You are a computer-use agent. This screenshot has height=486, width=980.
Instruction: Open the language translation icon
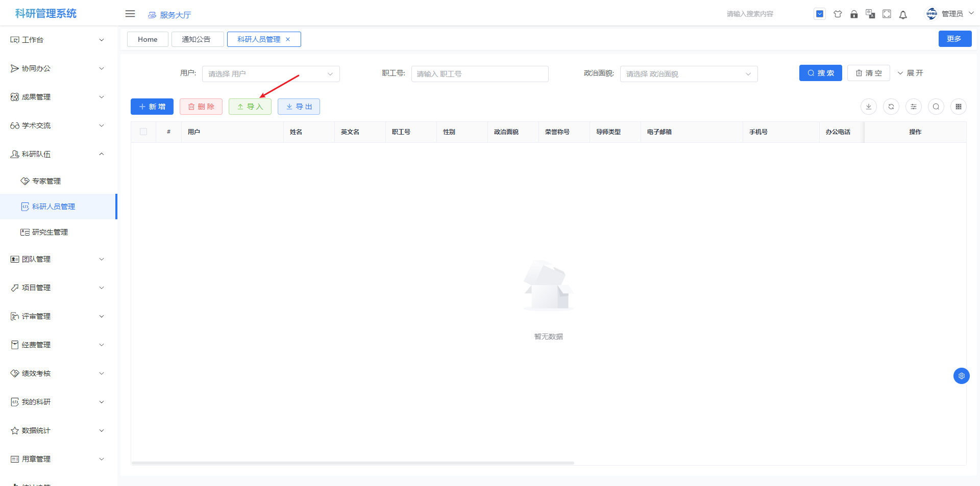click(x=870, y=14)
